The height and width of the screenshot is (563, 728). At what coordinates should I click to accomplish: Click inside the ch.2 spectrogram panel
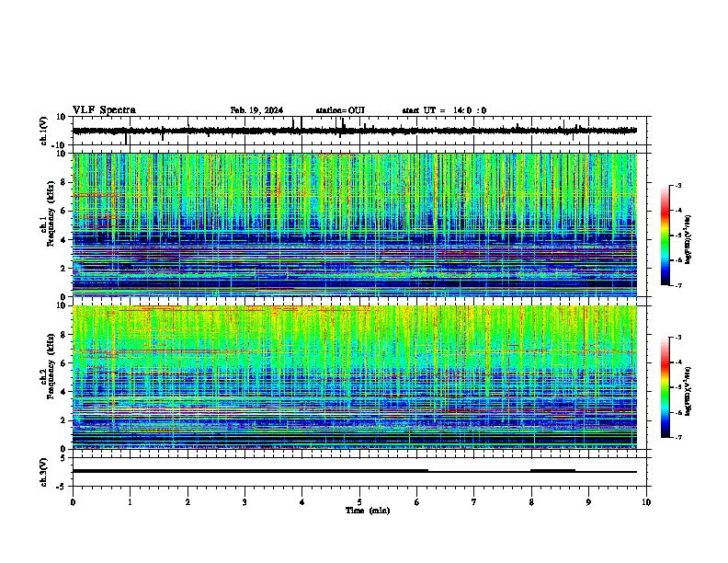pos(355,377)
